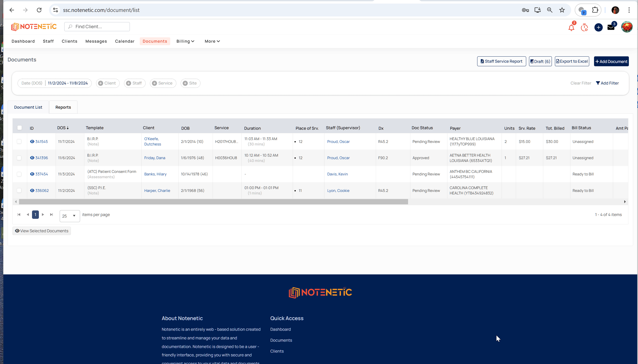Check the row checkbox for 341545

(x=19, y=141)
